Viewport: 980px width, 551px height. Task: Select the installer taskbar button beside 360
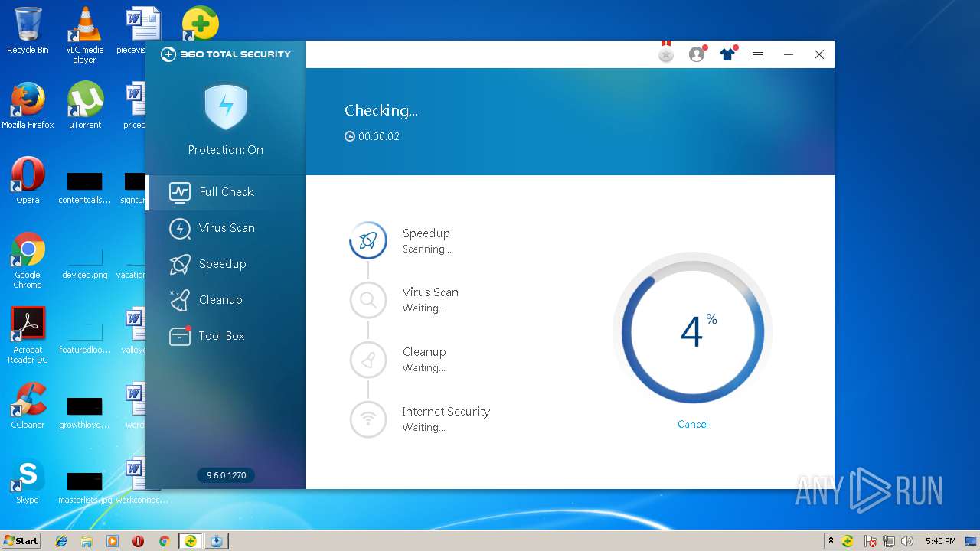click(x=216, y=541)
